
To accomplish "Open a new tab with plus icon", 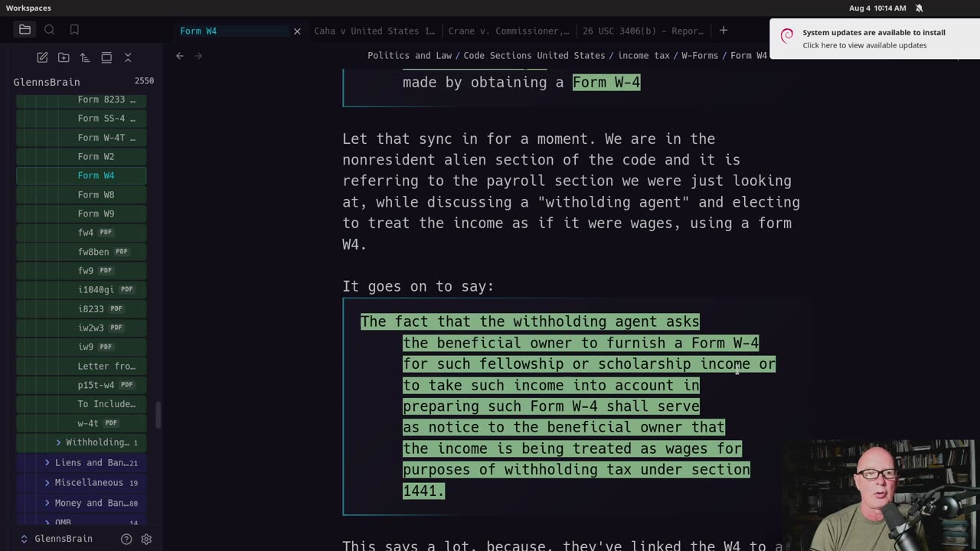I will (x=724, y=31).
